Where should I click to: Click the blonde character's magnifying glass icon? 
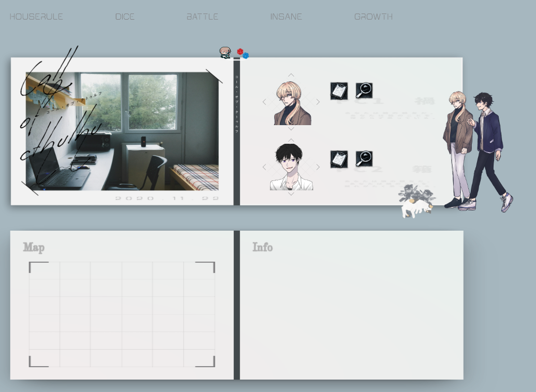point(364,91)
